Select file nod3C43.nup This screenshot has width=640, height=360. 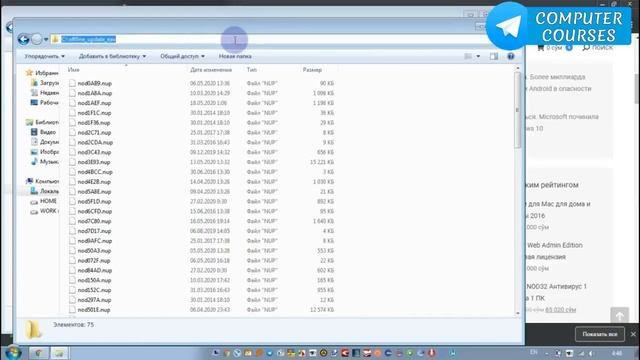click(94, 152)
